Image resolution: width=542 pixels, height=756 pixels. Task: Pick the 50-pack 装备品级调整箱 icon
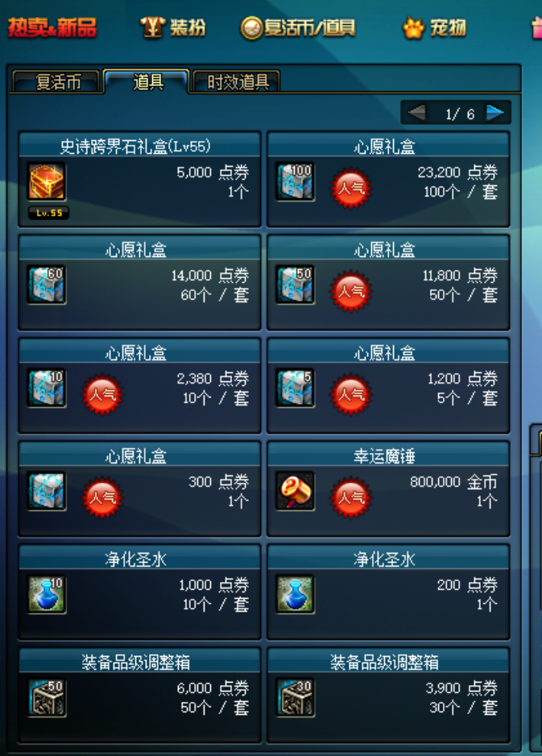(x=46, y=698)
